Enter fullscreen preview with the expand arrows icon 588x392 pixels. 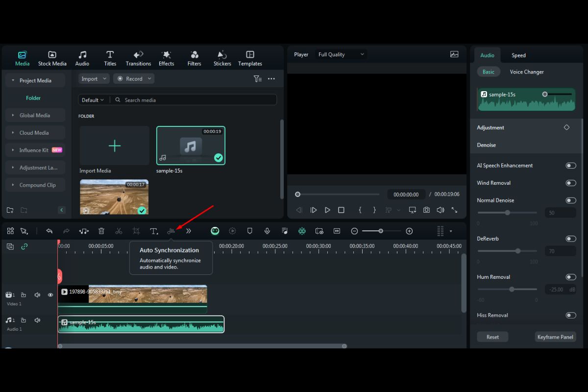[x=455, y=210]
